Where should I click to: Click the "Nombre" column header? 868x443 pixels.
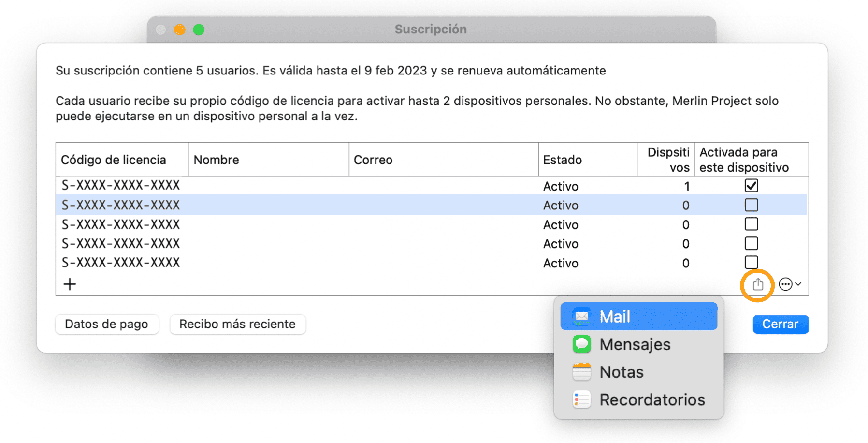pos(216,160)
